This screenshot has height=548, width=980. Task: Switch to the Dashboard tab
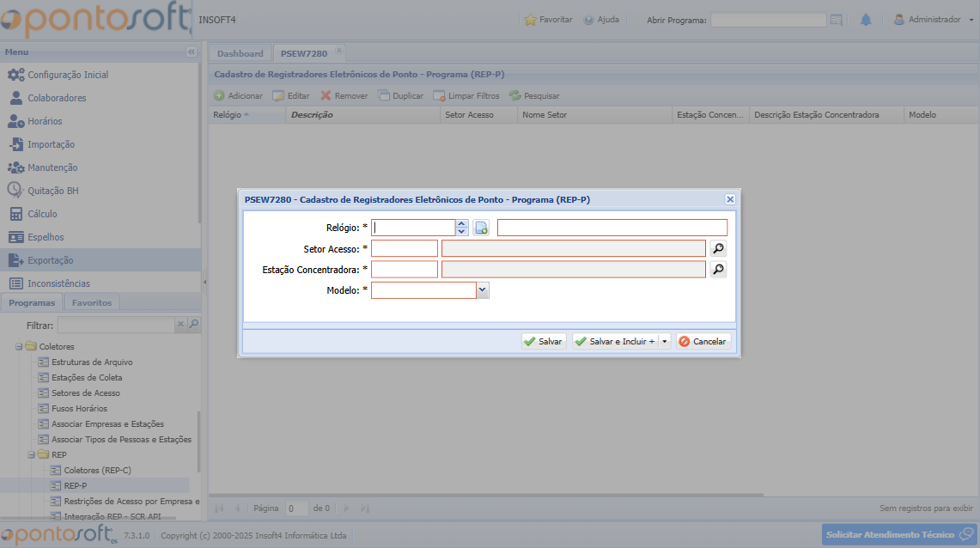240,53
